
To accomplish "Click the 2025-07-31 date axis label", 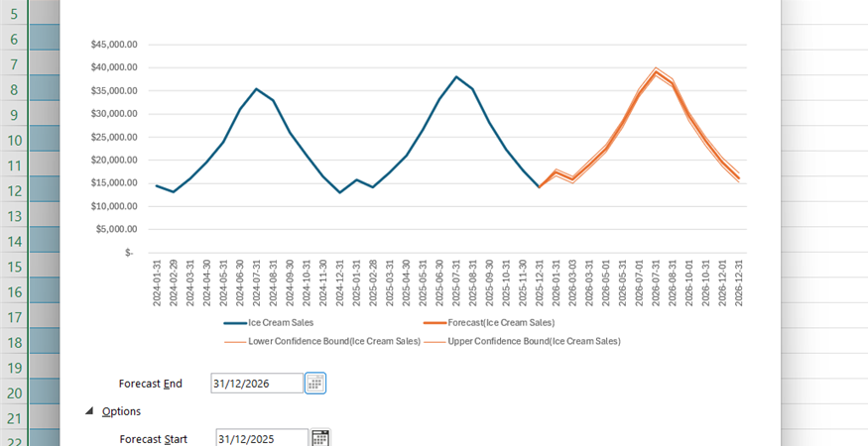I will (456, 282).
